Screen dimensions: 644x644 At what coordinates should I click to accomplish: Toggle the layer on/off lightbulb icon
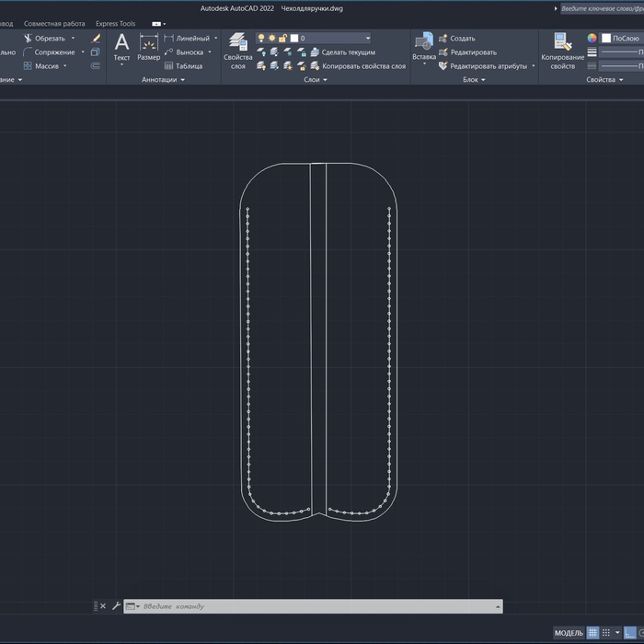tap(261, 39)
